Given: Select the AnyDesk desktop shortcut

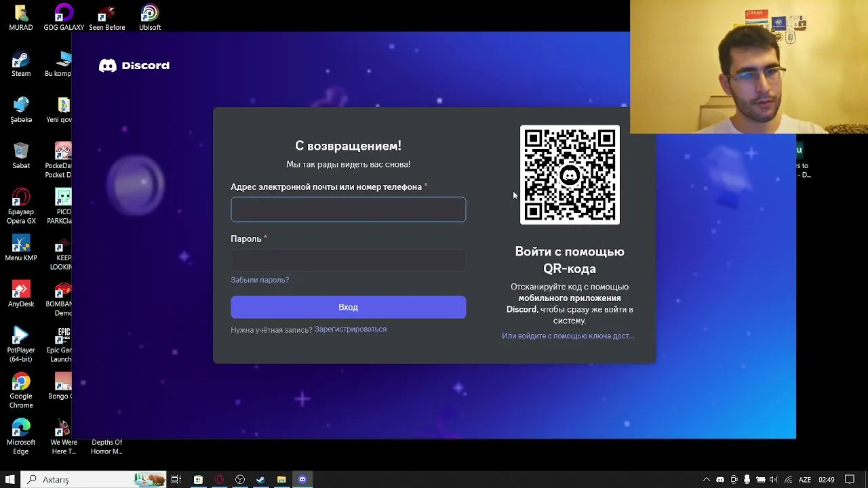Looking at the screenshot, I should pyautogui.click(x=21, y=295).
